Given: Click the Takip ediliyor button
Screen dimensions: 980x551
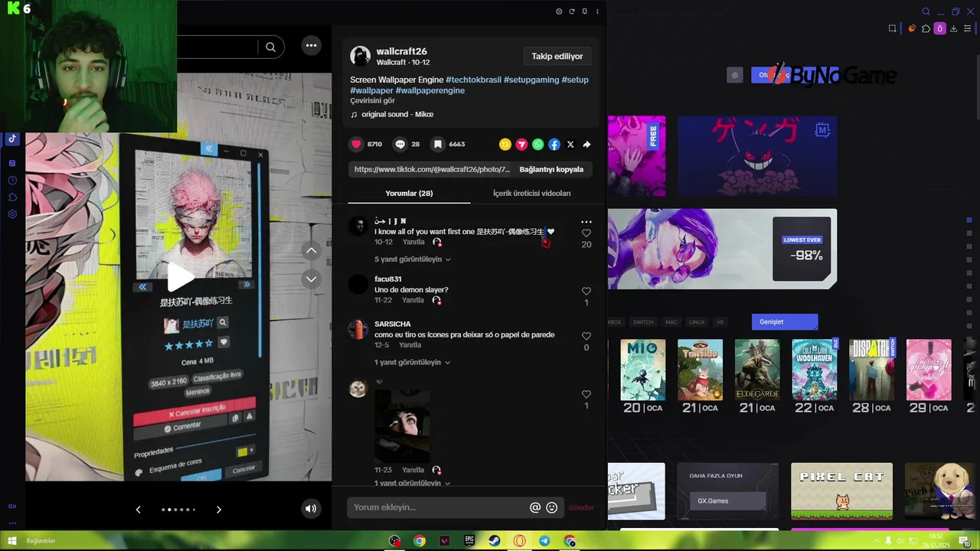Looking at the screenshot, I should click(557, 57).
